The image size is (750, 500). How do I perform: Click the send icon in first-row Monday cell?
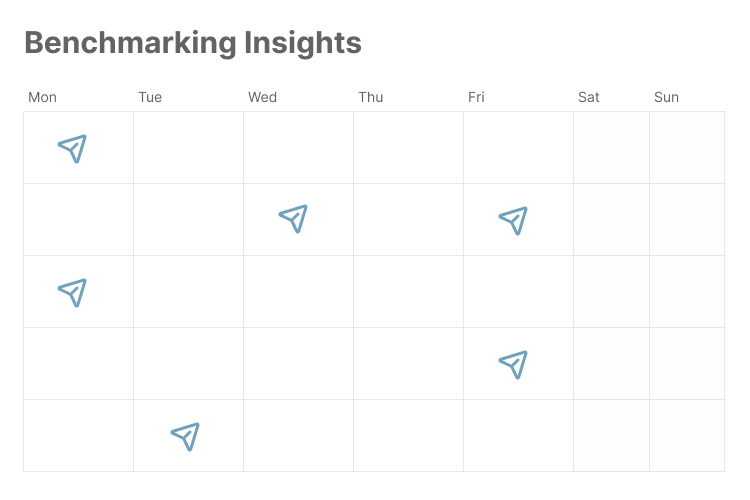72,149
